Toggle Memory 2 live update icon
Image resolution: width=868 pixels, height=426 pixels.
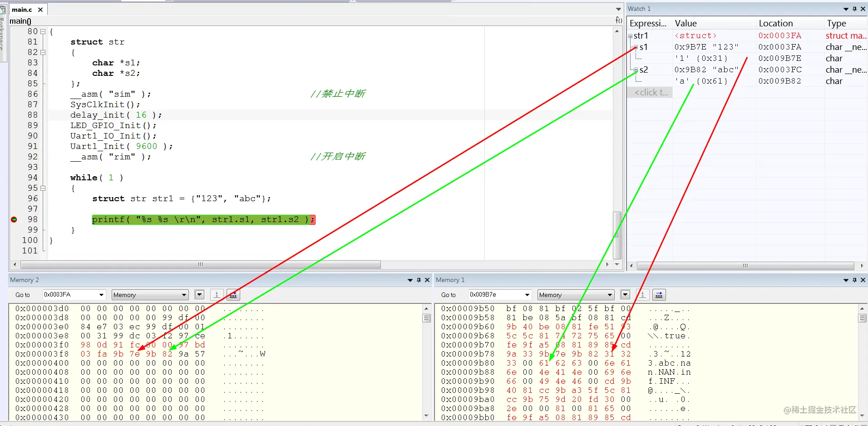[233, 295]
